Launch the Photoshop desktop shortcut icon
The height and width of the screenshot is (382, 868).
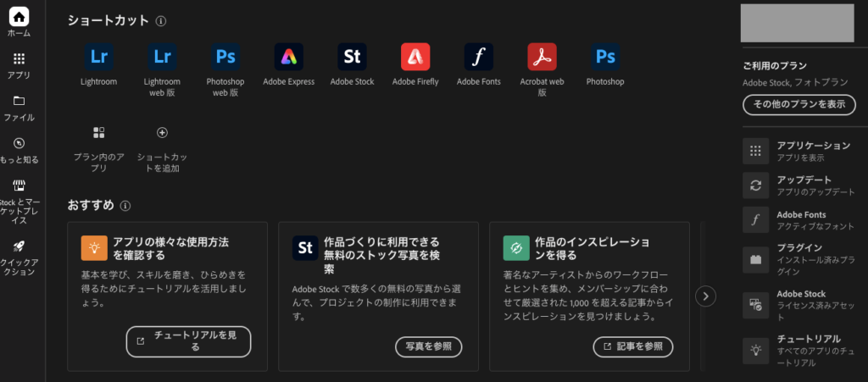pyautogui.click(x=605, y=57)
